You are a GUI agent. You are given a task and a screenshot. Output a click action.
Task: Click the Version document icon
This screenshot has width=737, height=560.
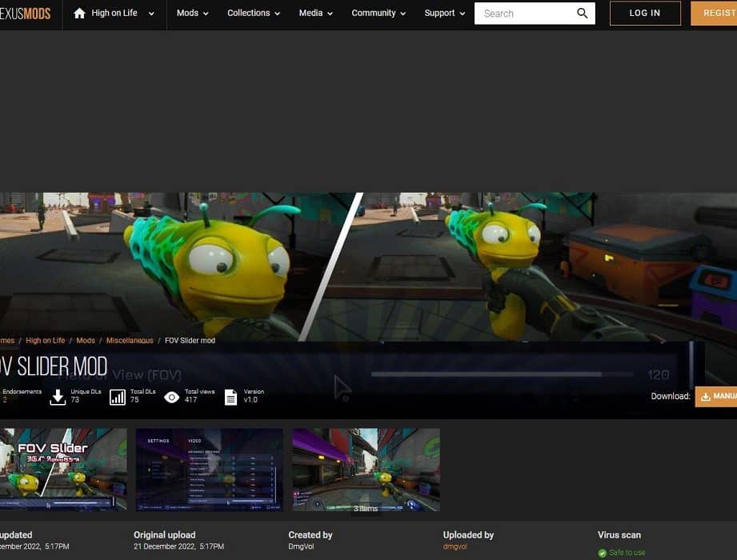coord(230,397)
